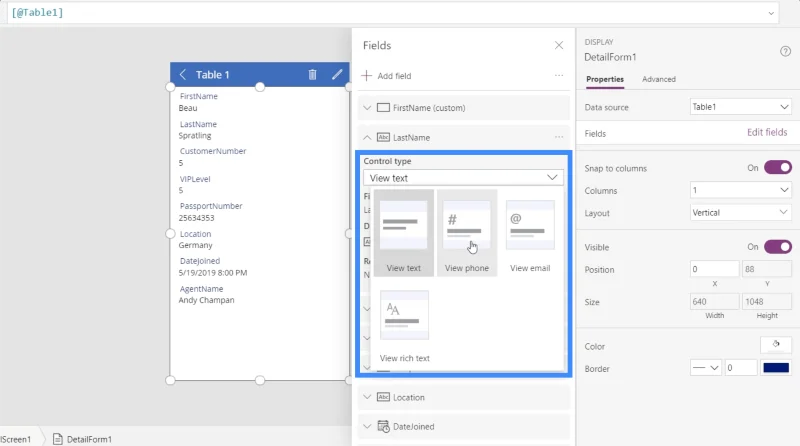Click the pencil edit icon in Table 1 header

click(337, 75)
